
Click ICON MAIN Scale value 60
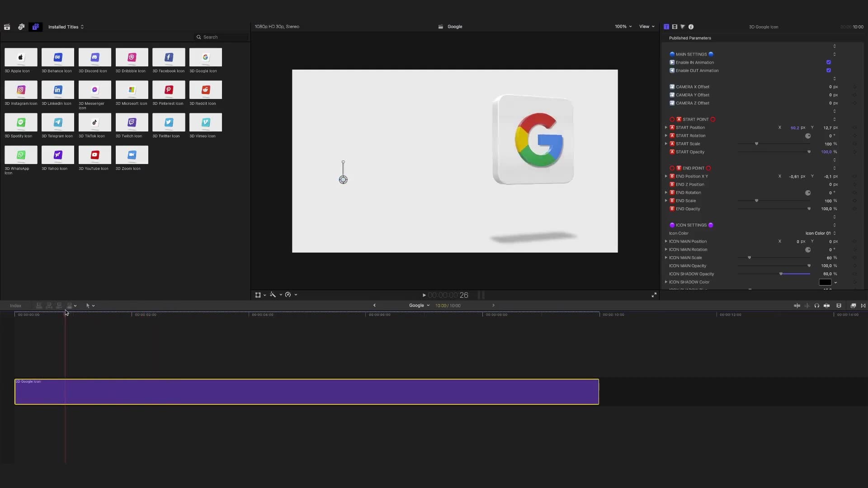coord(829,258)
